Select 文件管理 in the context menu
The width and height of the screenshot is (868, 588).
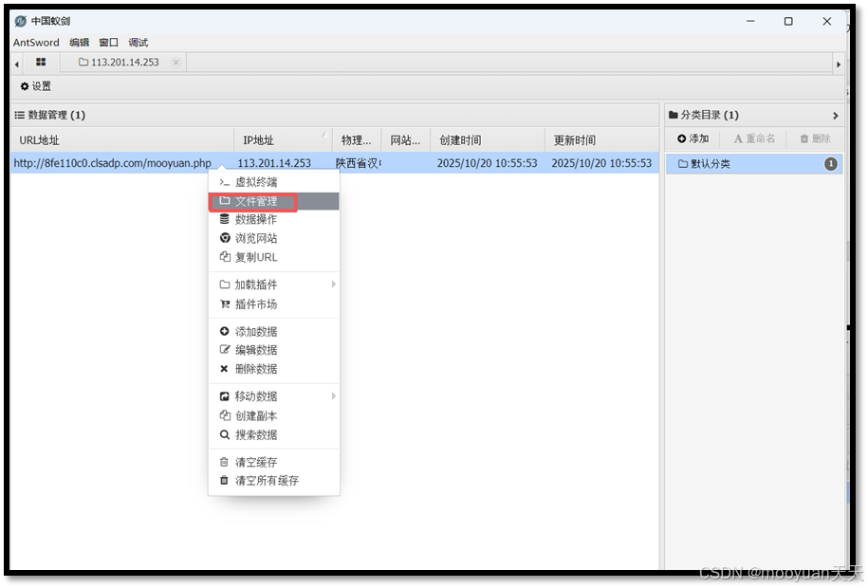274,201
